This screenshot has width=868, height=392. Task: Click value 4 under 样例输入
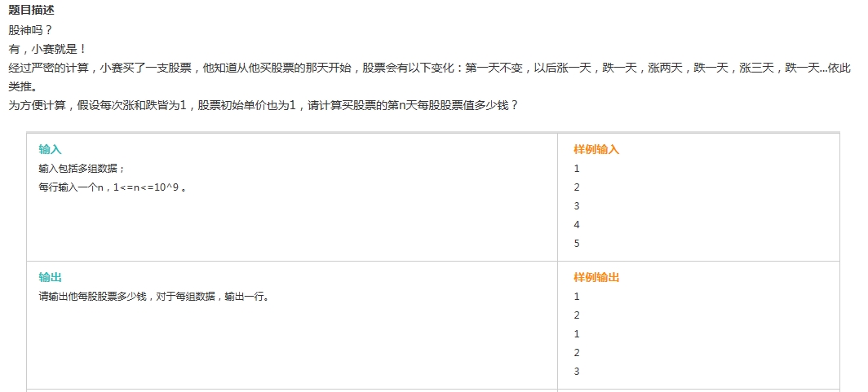tap(577, 225)
